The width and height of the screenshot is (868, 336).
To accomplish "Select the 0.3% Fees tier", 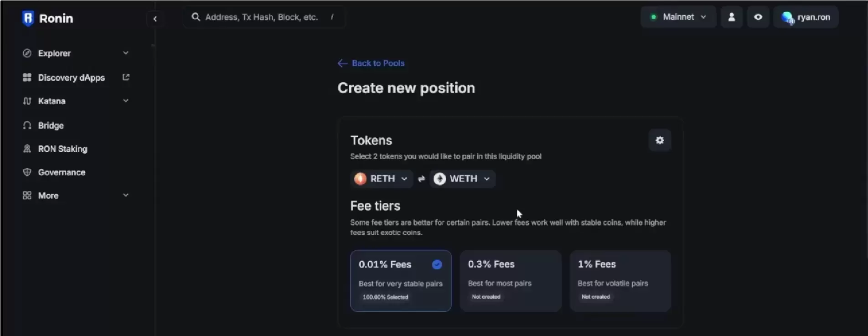I will point(511,280).
